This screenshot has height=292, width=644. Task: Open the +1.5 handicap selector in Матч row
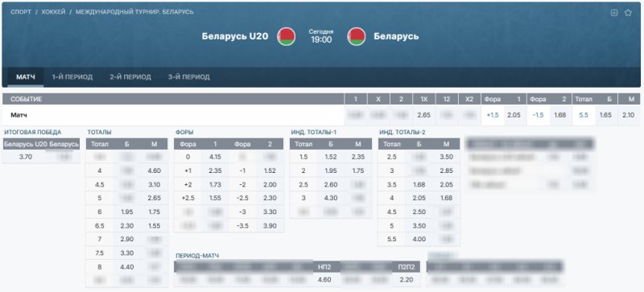click(x=493, y=115)
